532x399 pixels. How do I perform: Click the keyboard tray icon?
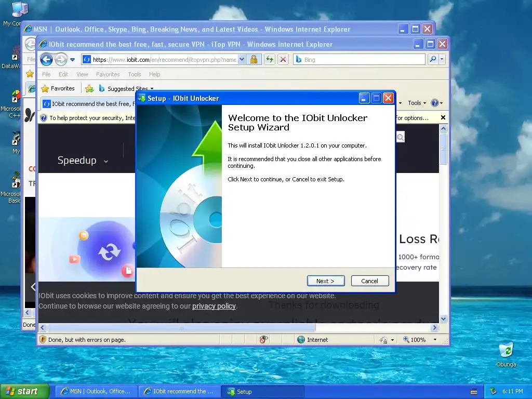[474, 392]
